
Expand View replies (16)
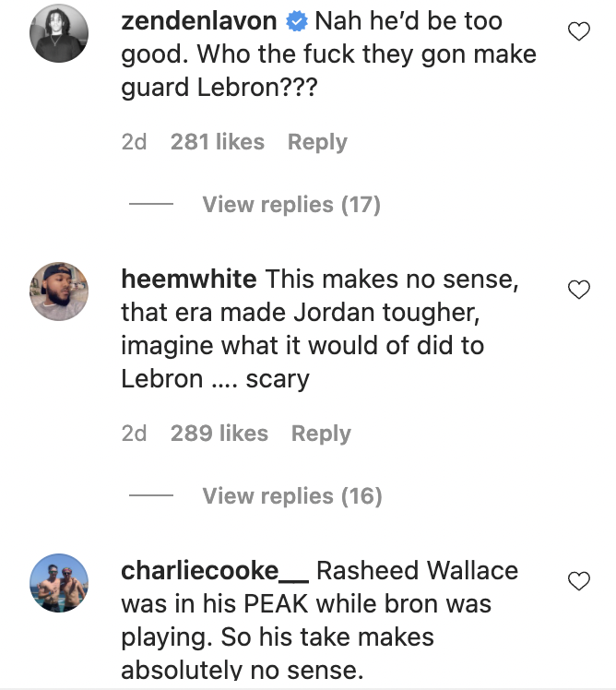click(x=291, y=496)
